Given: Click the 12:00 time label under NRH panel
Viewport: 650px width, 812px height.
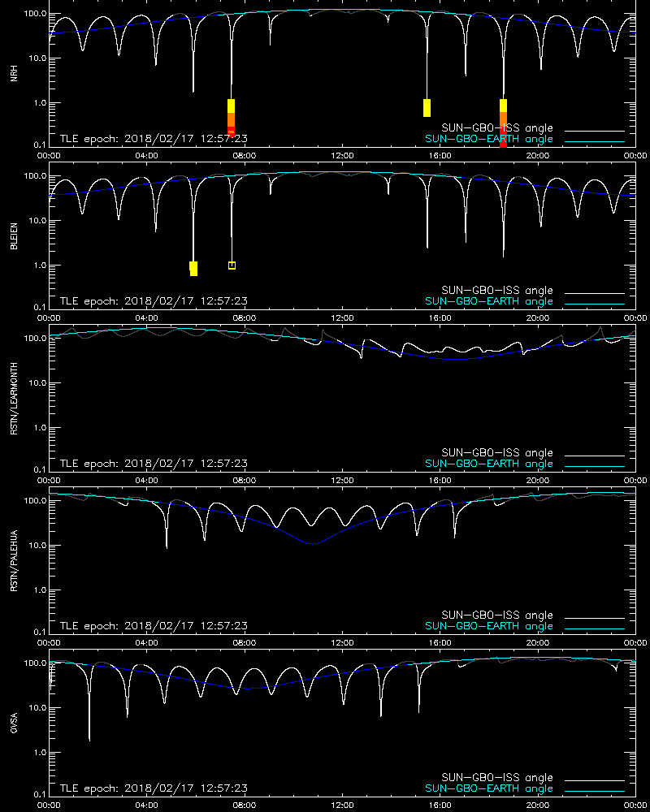Looking at the screenshot, I should tap(342, 156).
